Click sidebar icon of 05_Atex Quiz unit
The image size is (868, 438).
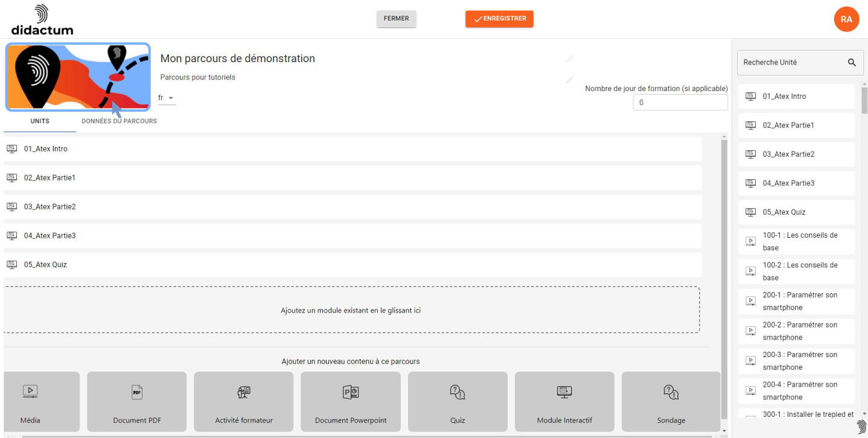pyautogui.click(x=751, y=212)
